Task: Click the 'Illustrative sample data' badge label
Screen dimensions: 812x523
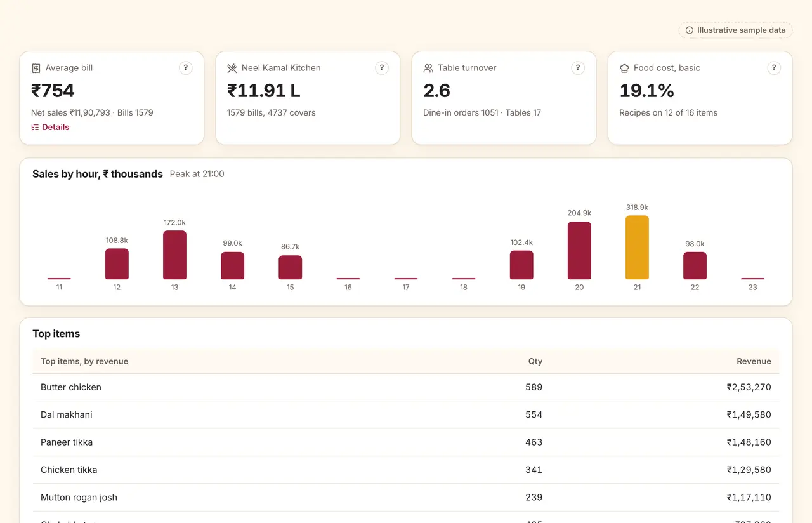Action: coord(742,30)
